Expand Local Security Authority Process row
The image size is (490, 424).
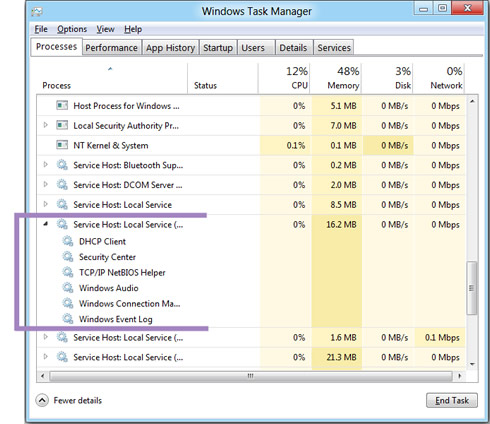[46, 125]
